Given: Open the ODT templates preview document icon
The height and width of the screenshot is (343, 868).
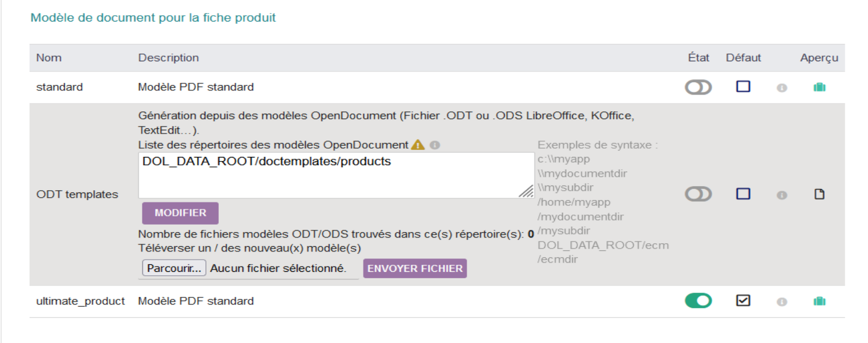Looking at the screenshot, I should pos(820,194).
